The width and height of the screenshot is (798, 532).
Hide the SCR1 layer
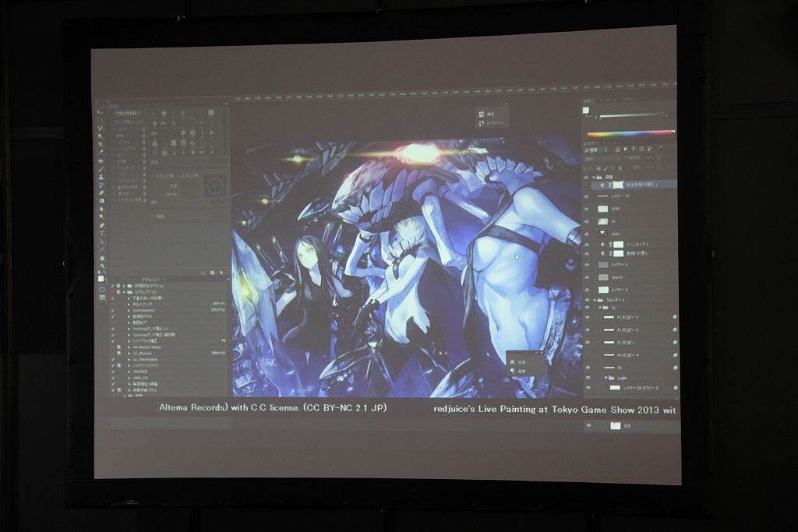(x=586, y=234)
